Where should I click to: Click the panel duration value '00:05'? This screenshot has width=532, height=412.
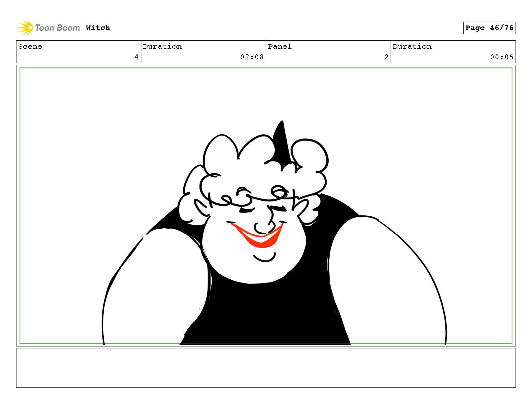pyautogui.click(x=502, y=57)
